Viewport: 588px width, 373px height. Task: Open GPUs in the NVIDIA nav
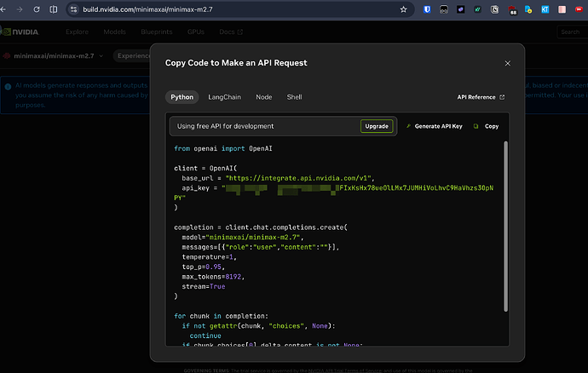196,32
